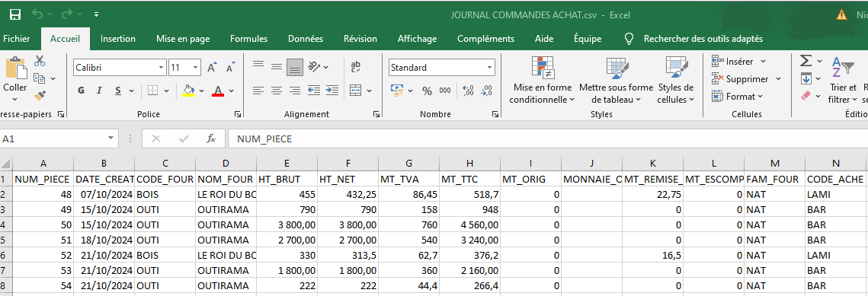Image resolution: width=868 pixels, height=296 pixels.
Task: Toggle center text alignment
Action: pyautogui.click(x=276, y=90)
